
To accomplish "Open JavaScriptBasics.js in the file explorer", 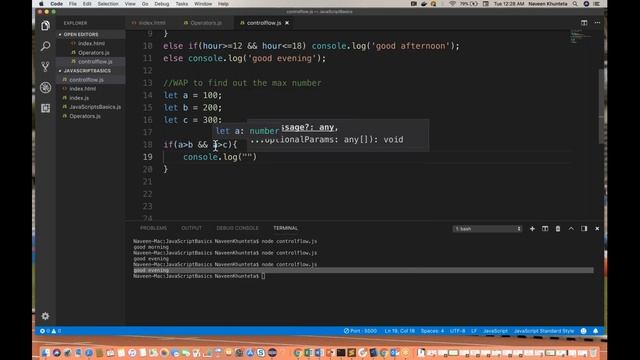I will point(95,107).
